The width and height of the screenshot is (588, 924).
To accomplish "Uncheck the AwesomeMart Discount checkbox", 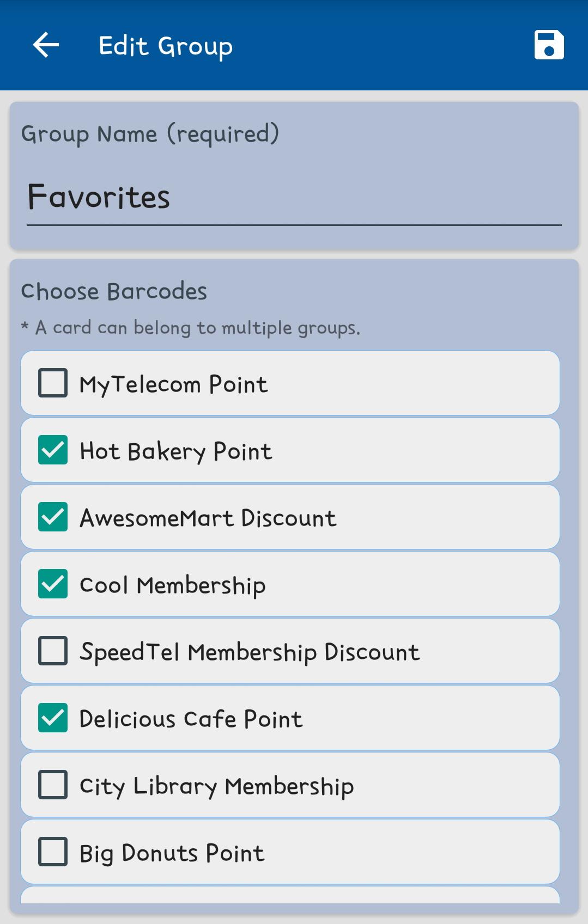I will [53, 517].
